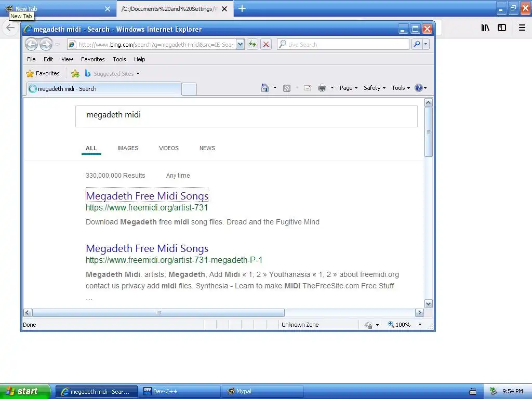Open Mypal hamburger menu
This screenshot has width=532, height=399.
[x=522, y=28]
